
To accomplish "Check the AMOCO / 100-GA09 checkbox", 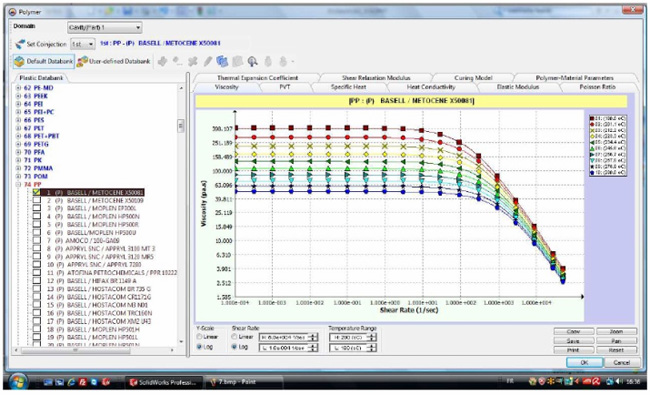I will tap(37, 240).
